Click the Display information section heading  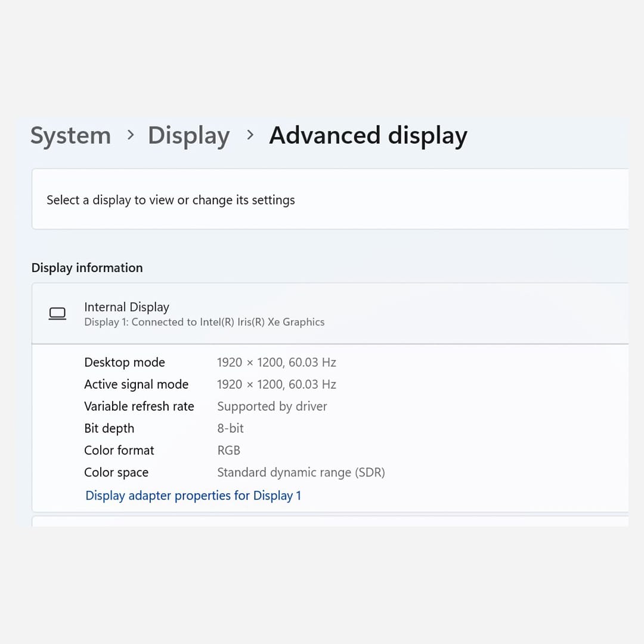coord(87,268)
